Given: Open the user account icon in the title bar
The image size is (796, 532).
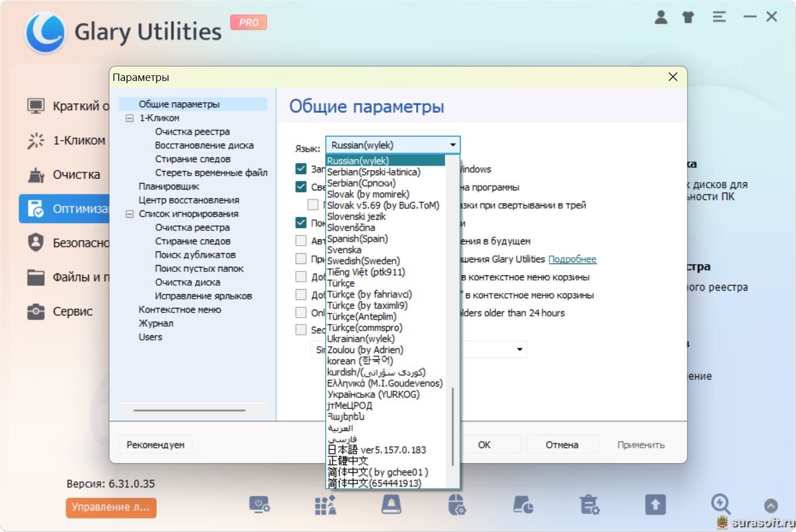Looking at the screenshot, I should pos(661,17).
